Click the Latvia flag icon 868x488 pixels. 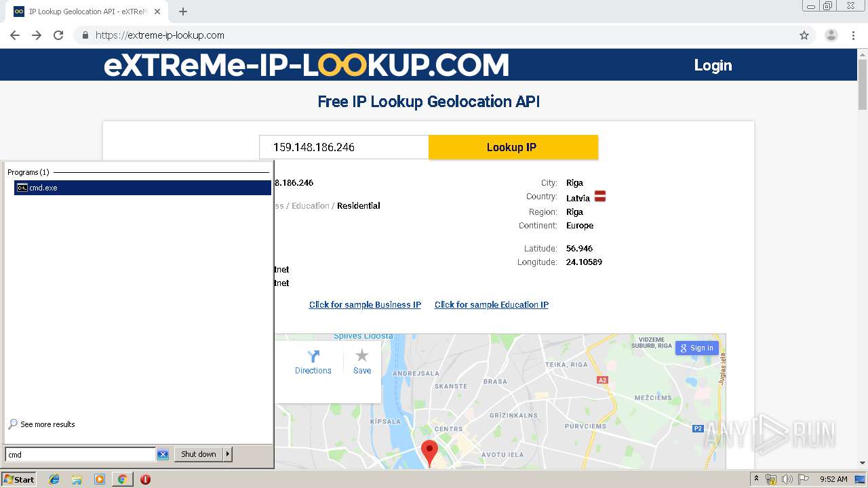(x=600, y=197)
